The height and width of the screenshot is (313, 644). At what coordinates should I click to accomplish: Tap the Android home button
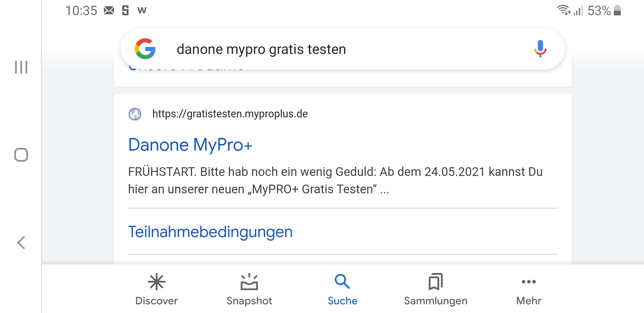tap(21, 155)
